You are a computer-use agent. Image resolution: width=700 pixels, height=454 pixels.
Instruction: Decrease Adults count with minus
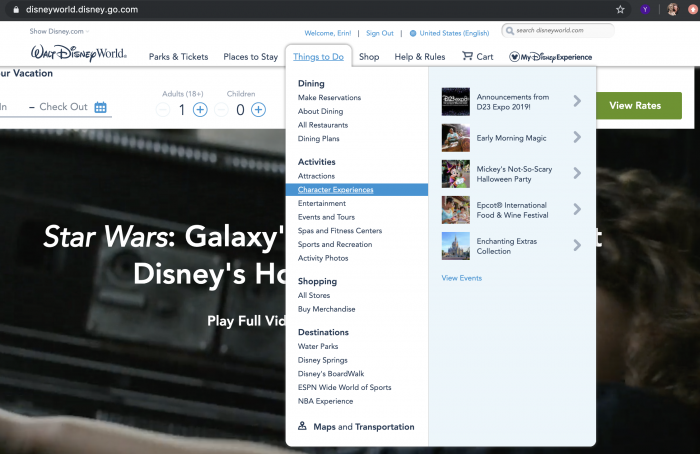[x=163, y=109]
